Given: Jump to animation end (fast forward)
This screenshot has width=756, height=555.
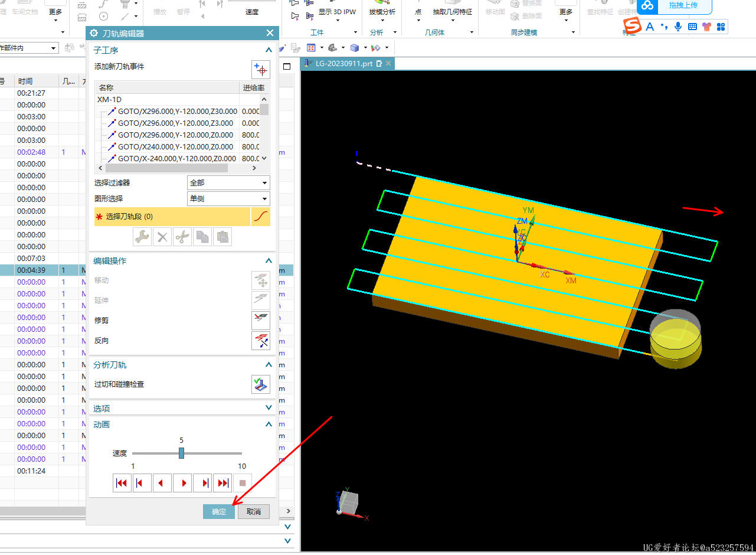Looking at the screenshot, I should [x=222, y=483].
